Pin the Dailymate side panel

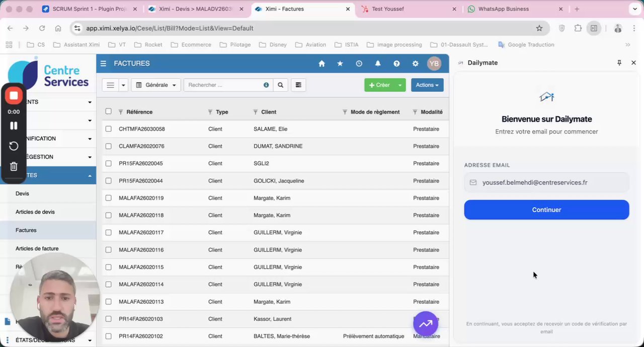coord(619,63)
